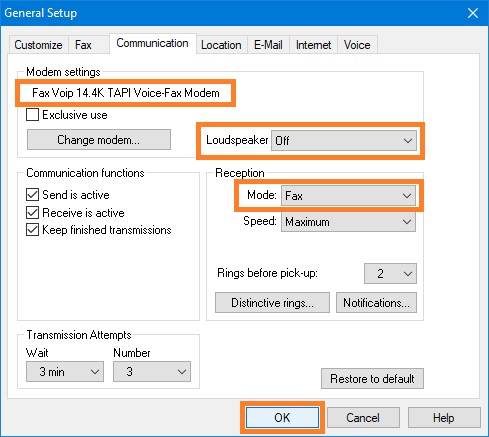The height and width of the screenshot is (437, 489).
Task: Close the General Setup dialog
Action: click(473, 13)
